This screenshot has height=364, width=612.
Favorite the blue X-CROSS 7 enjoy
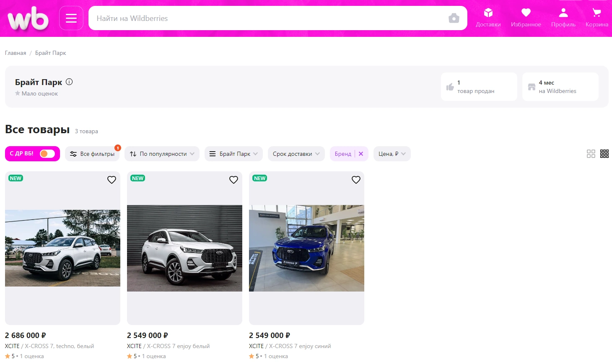(x=356, y=180)
